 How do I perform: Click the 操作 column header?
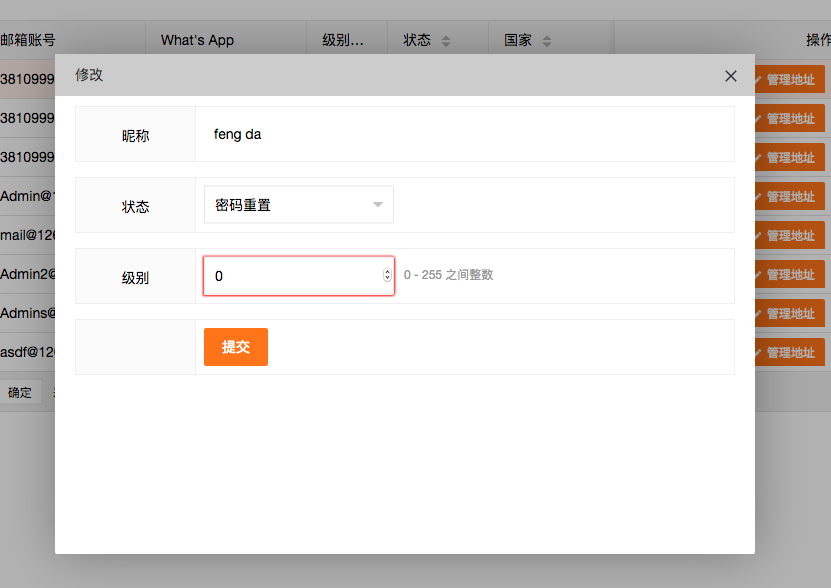pyautogui.click(x=817, y=40)
